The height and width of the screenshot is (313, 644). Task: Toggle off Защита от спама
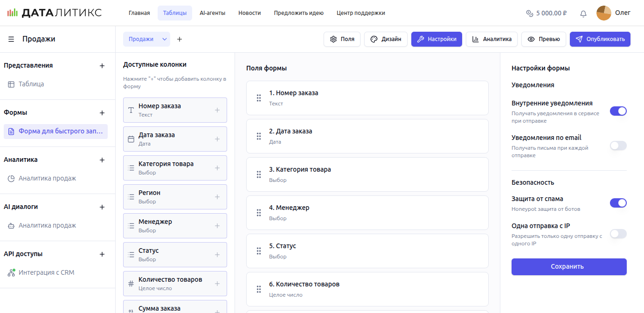click(618, 203)
